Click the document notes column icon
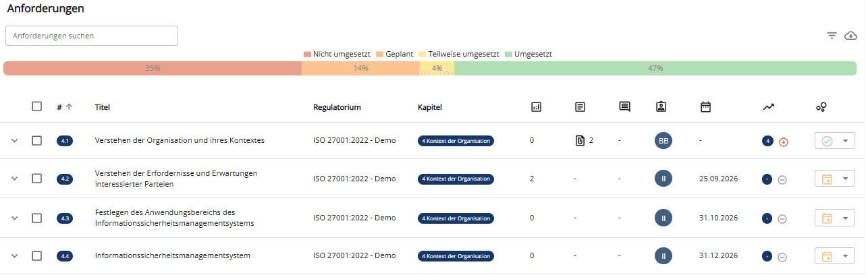This screenshot has width=868, height=277. tap(580, 106)
